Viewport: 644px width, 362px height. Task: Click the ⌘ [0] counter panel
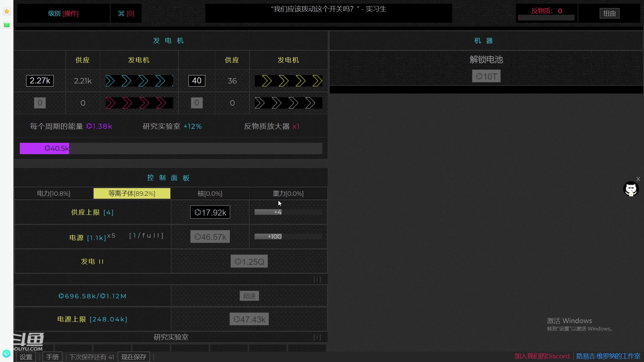pyautogui.click(x=126, y=13)
